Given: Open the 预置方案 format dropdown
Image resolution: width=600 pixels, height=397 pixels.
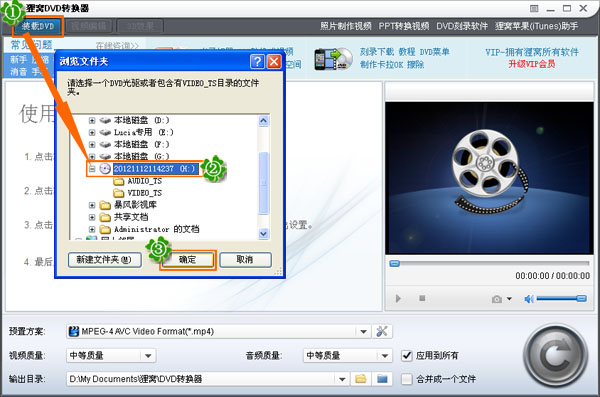Looking at the screenshot, I should pyautogui.click(x=364, y=332).
